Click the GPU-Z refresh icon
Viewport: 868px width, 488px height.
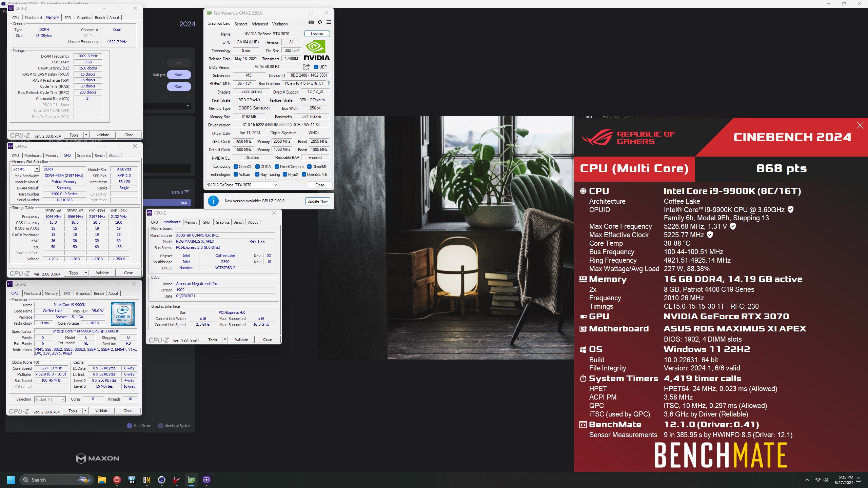click(x=320, y=22)
